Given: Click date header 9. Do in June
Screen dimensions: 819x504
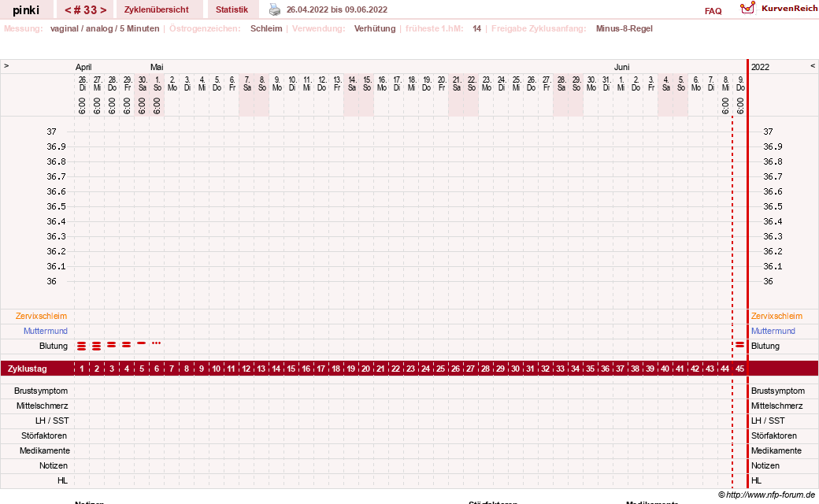Looking at the screenshot, I should coord(740,83).
